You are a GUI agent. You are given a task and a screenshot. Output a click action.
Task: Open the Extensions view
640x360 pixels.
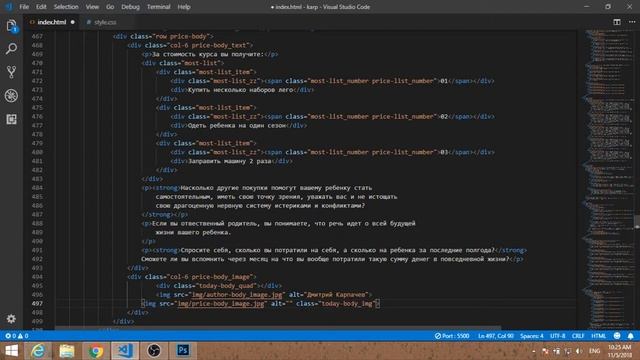point(11,119)
